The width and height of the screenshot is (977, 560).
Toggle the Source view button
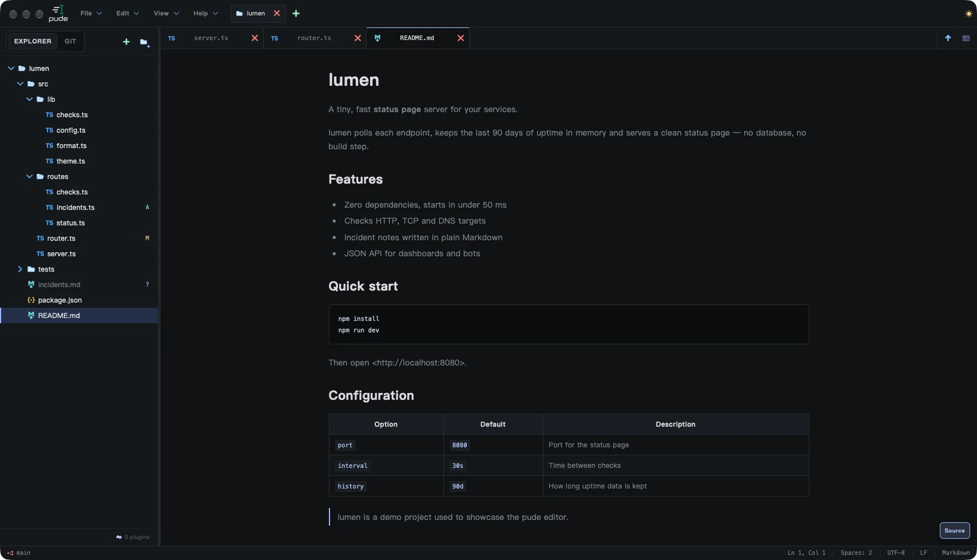tap(955, 531)
